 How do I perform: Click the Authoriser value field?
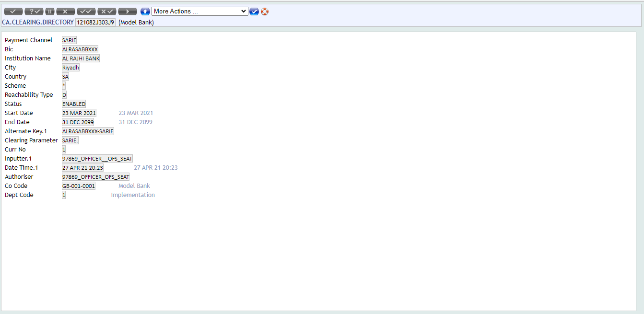[95, 177]
